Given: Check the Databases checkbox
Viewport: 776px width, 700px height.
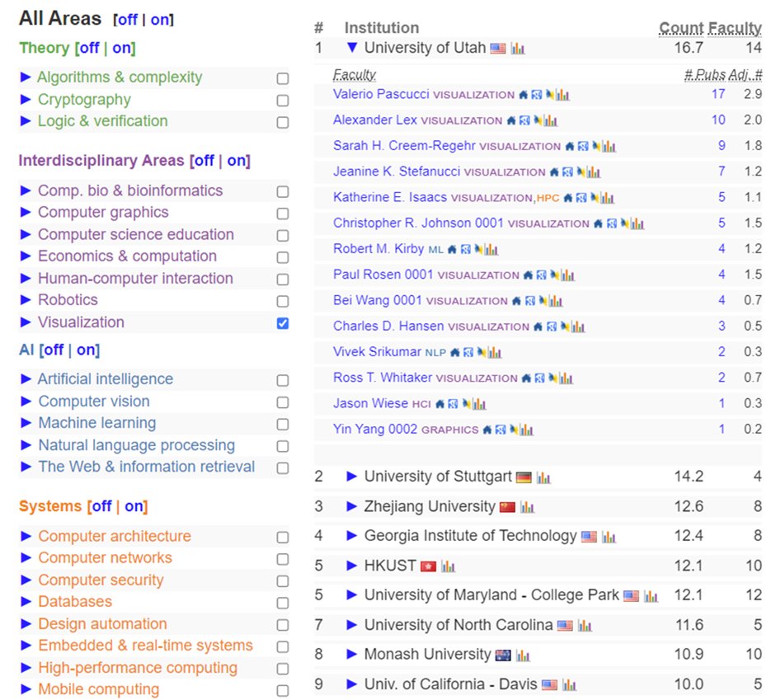Looking at the screenshot, I should point(283,603).
